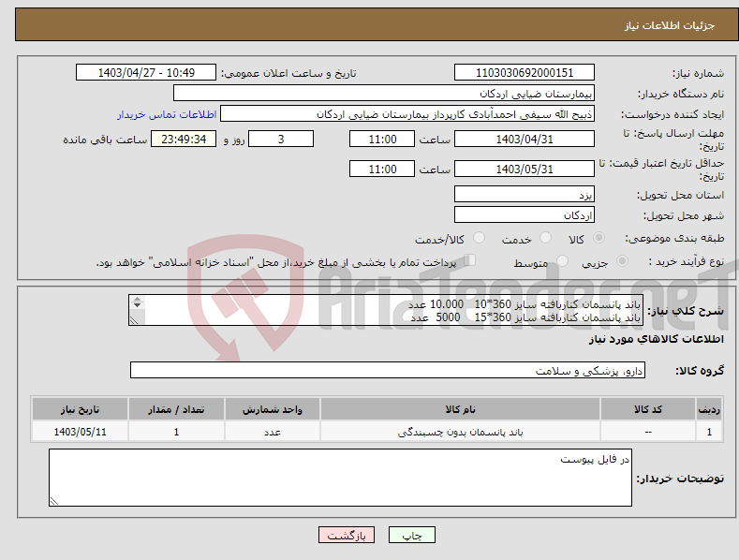Toggle the اسناد خزانه اسلامی payment checkbox
Viewport: 739px width, 560px height.
point(470,260)
